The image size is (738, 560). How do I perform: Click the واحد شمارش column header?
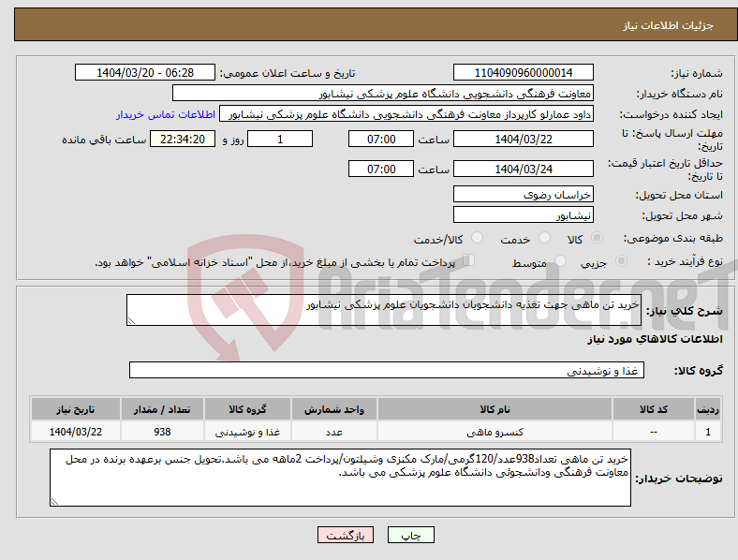click(333, 409)
